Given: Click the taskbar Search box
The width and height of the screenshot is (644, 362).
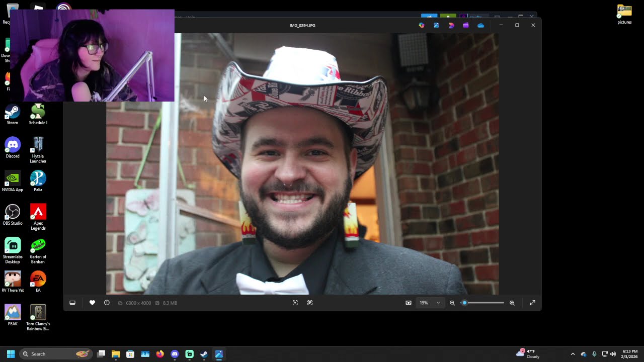Looking at the screenshot, I should coord(55,354).
